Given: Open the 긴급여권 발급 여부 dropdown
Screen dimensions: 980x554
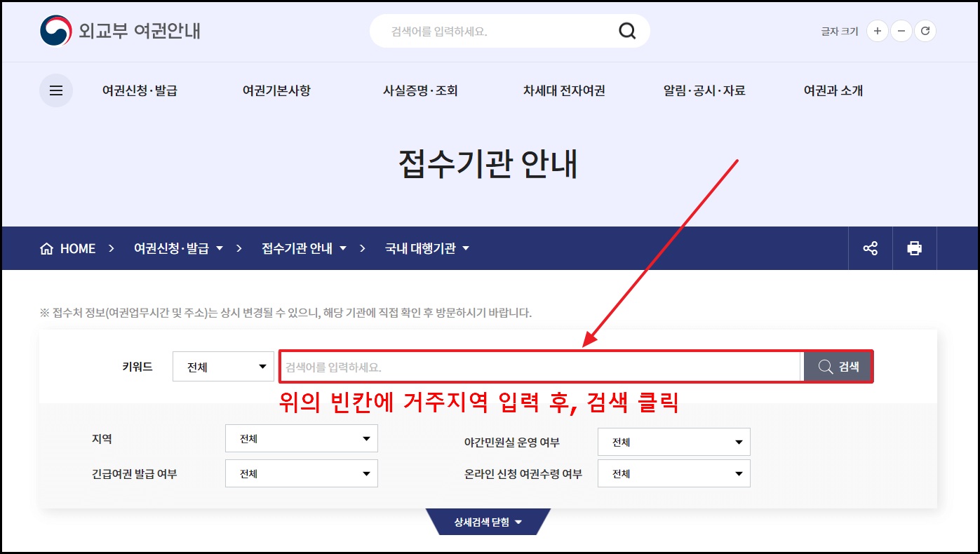Looking at the screenshot, I should tap(301, 473).
